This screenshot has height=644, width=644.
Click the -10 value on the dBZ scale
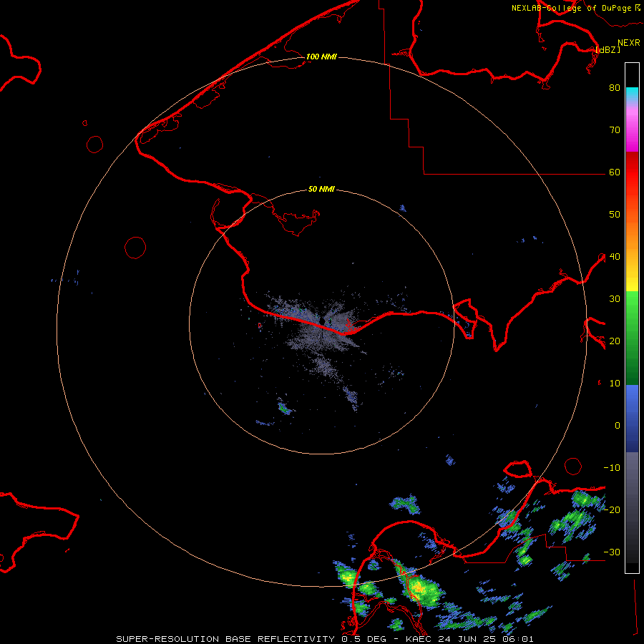coord(612,468)
